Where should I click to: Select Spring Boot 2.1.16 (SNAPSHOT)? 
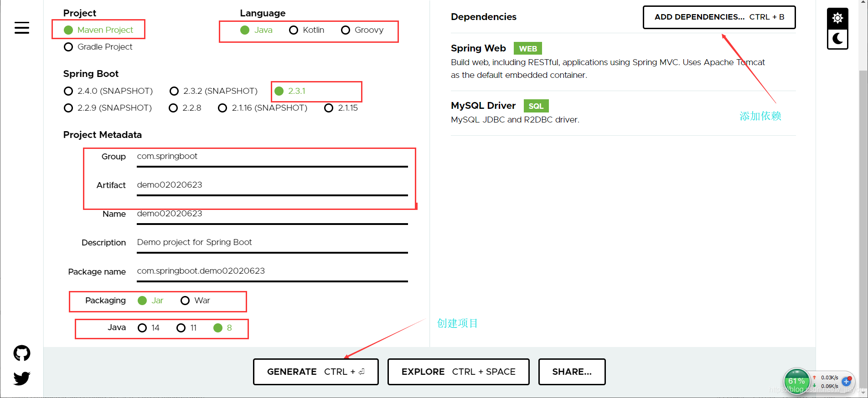(x=263, y=108)
